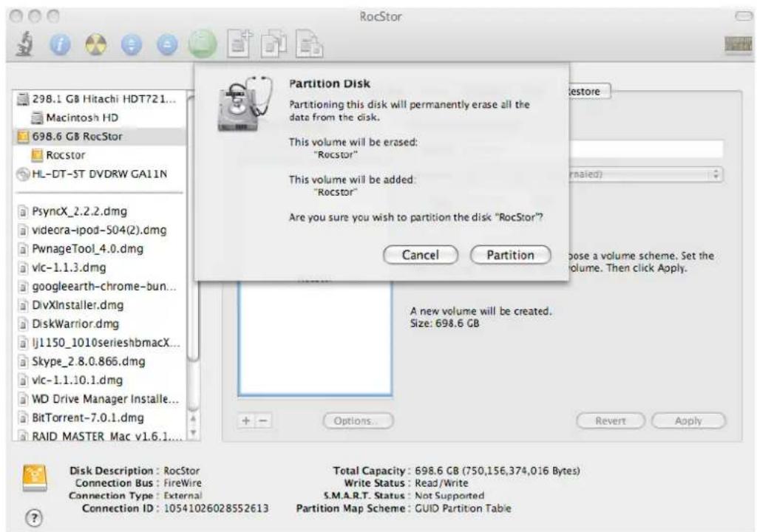Screen dimensions: 757x532
Task: Select WD Drive Manager Installe... image
Action: point(99,399)
